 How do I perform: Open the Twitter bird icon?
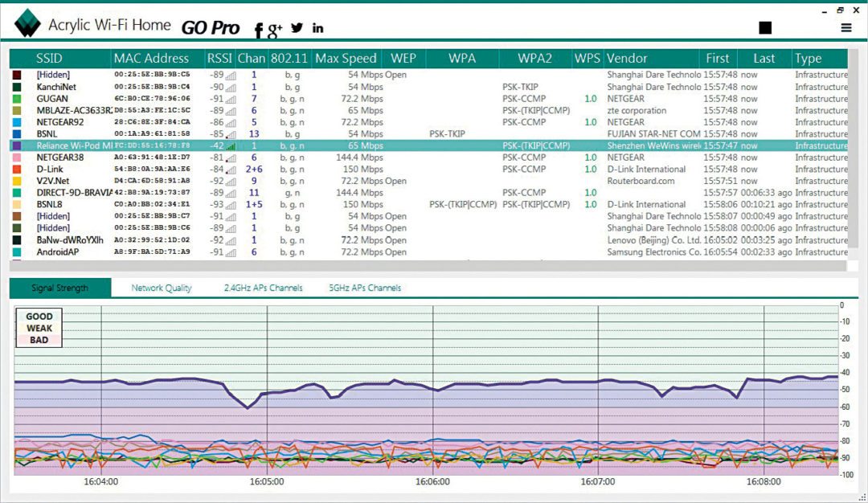(297, 28)
